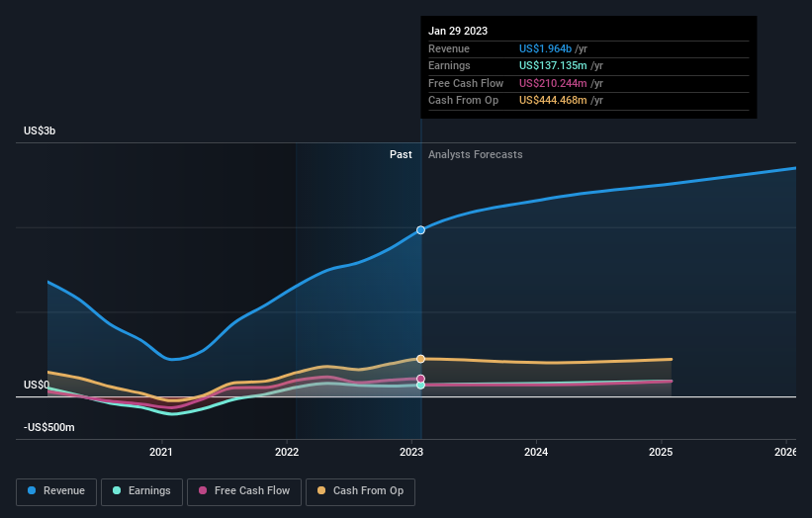The width and height of the screenshot is (812, 518).
Task: Select the 2024 x-axis label
Action: coord(536,452)
